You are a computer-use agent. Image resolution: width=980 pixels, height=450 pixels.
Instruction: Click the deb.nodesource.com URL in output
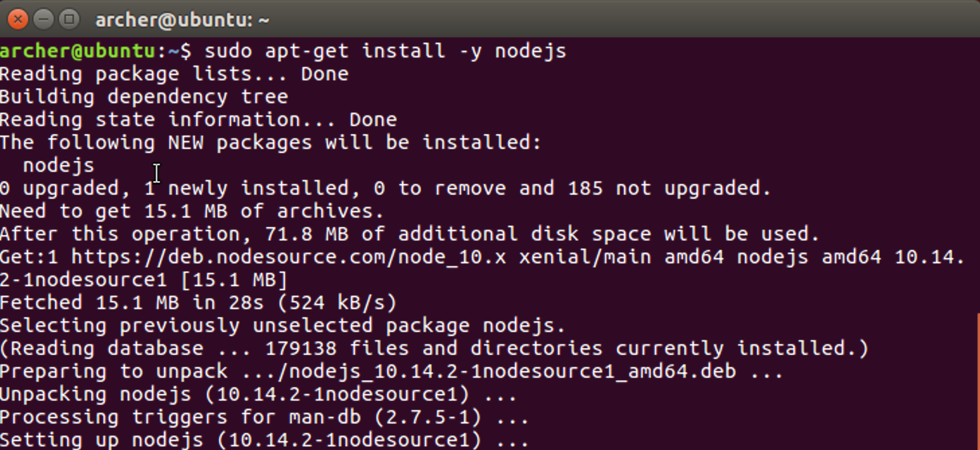coord(289,257)
